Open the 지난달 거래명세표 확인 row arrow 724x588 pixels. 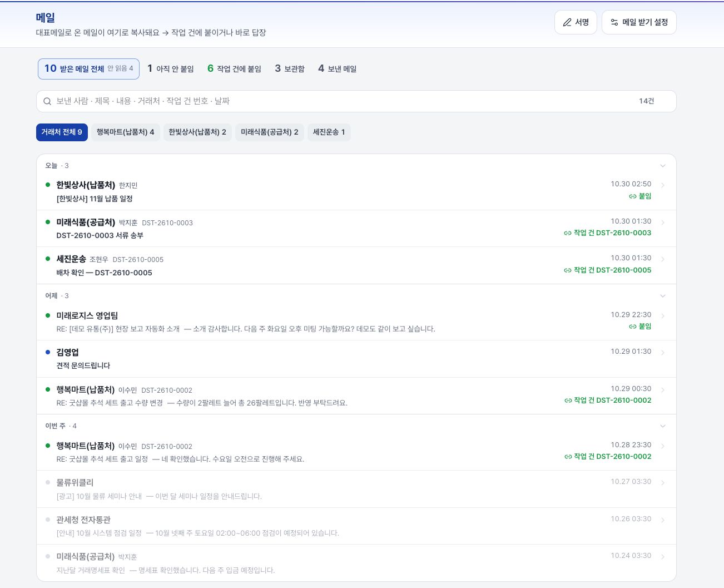click(x=663, y=557)
